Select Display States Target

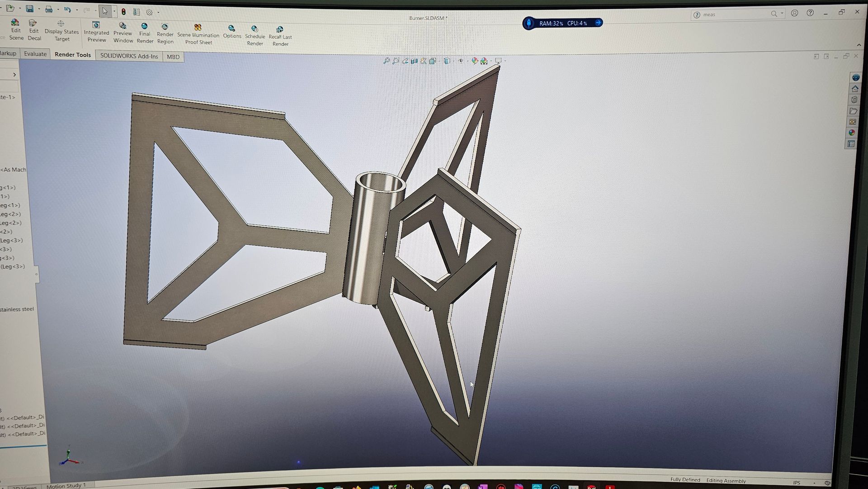click(x=61, y=31)
